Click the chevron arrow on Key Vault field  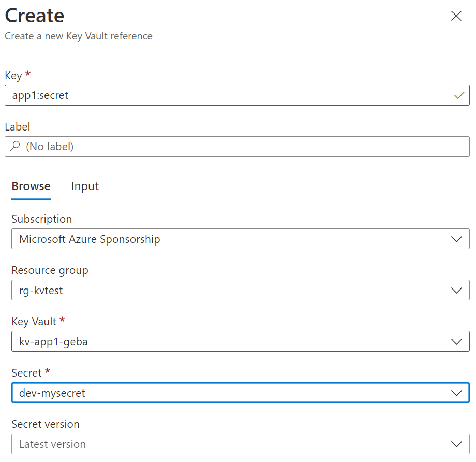point(456,342)
